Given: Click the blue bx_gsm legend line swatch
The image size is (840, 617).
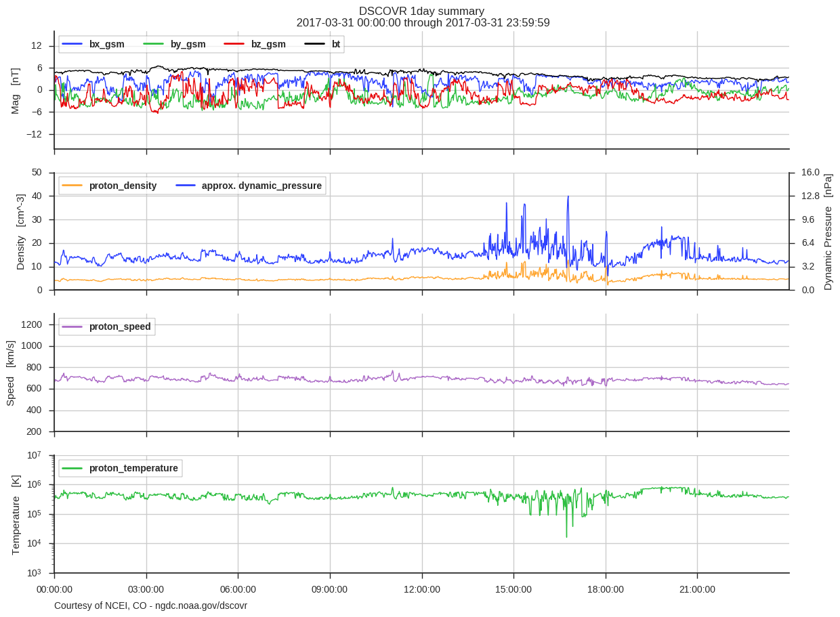Looking at the screenshot, I should pyautogui.click(x=72, y=44).
